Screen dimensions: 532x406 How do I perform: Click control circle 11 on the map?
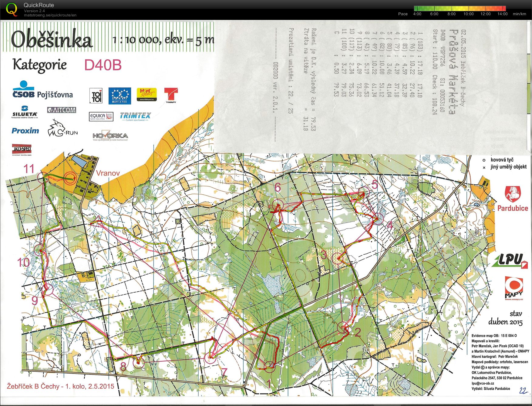43,177
